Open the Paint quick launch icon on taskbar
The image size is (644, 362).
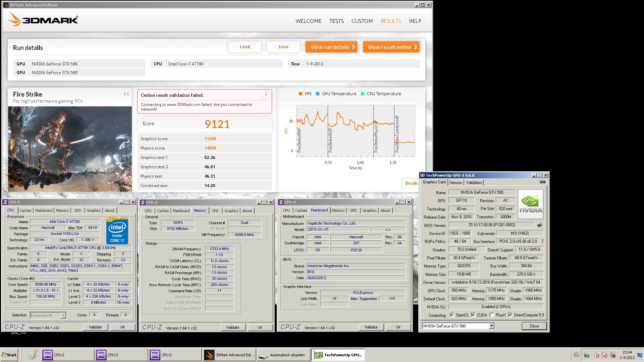point(32,355)
